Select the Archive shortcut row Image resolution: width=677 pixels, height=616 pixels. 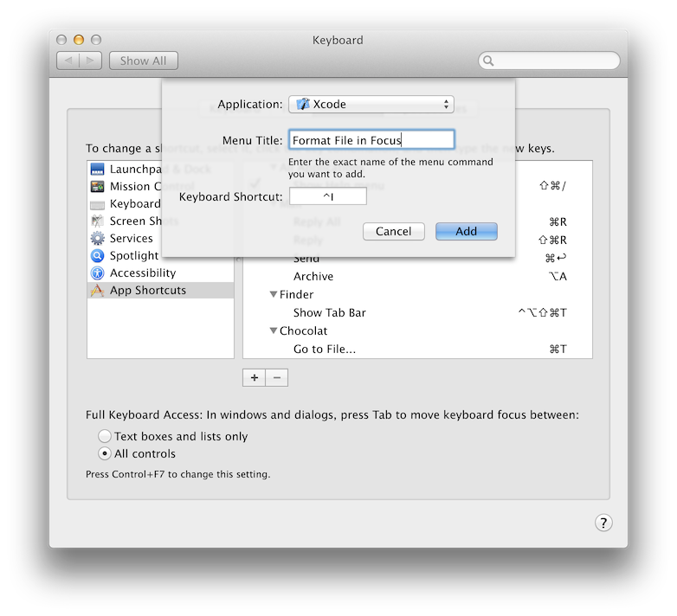click(x=417, y=276)
